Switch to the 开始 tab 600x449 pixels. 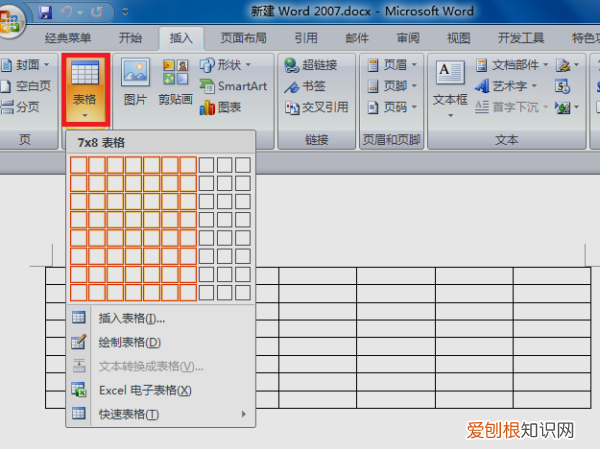point(130,38)
